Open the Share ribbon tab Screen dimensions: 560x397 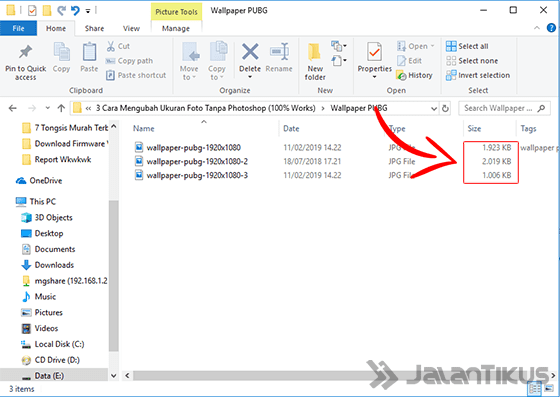tap(94, 29)
